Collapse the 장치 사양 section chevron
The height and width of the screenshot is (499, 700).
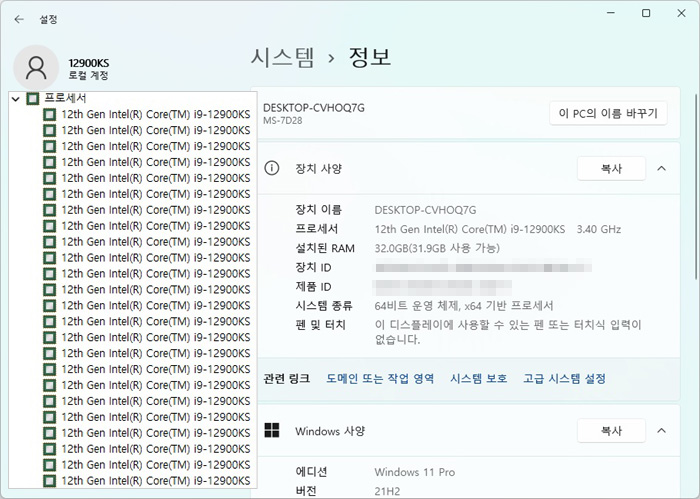click(662, 169)
